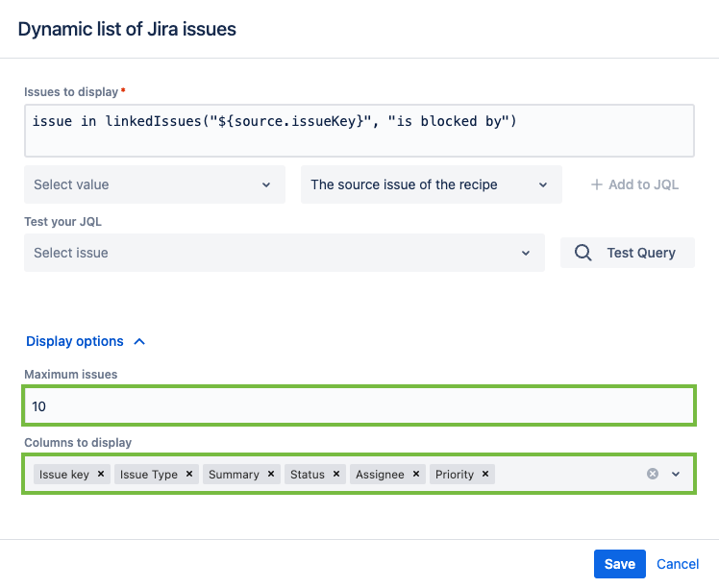Screen dimensions: 719x588
Task: Remove the Status column tag
Action: 336,474
